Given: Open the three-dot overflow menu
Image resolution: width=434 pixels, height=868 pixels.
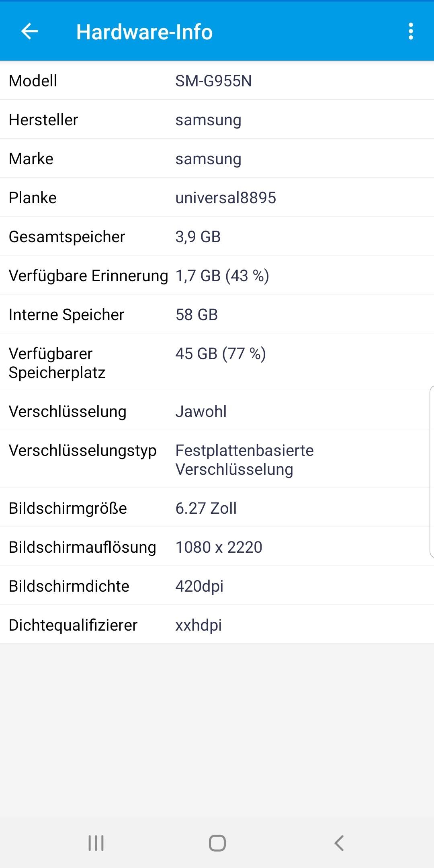Looking at the screenshot, I should coord(411,31).
